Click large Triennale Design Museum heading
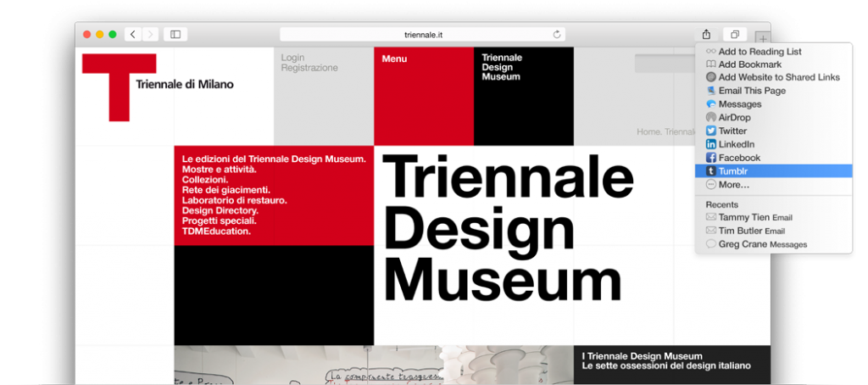 pyautogui.click(x=508, y=229)
